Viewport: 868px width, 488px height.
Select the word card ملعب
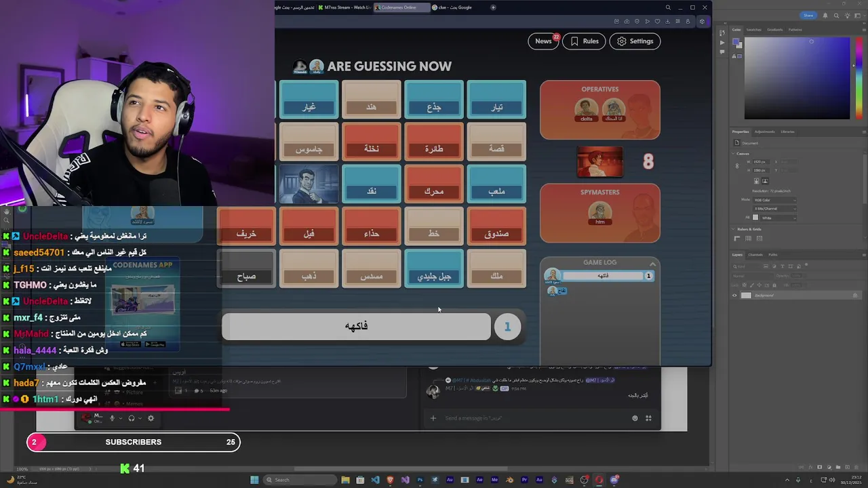(x=496, y=184)
